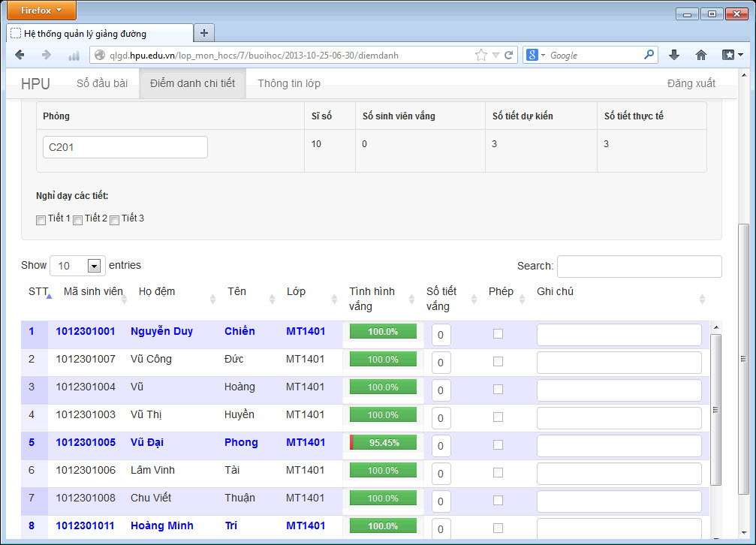Sort table by STT column arrow
756x545 pixels.
click(x=49, y=297)
